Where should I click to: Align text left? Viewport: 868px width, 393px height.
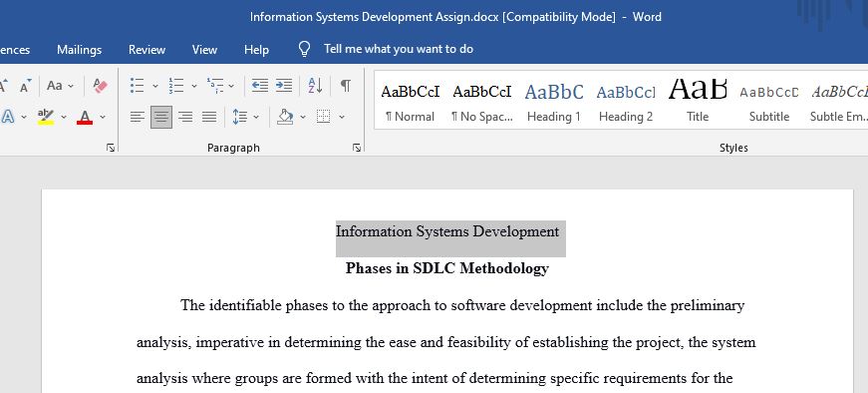(x=138, y=117)
